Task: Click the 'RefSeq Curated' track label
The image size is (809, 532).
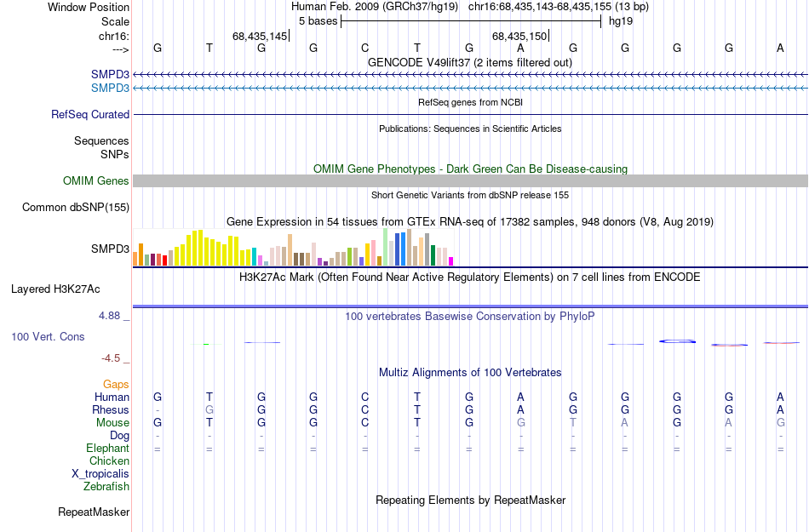Action: (90, 114)
